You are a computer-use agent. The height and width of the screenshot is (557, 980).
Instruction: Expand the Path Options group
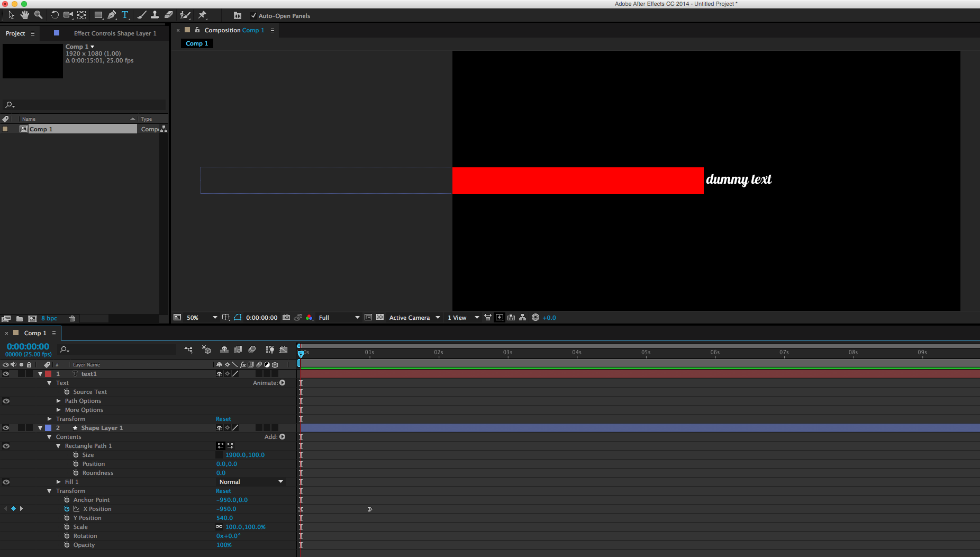coord(59,401)
